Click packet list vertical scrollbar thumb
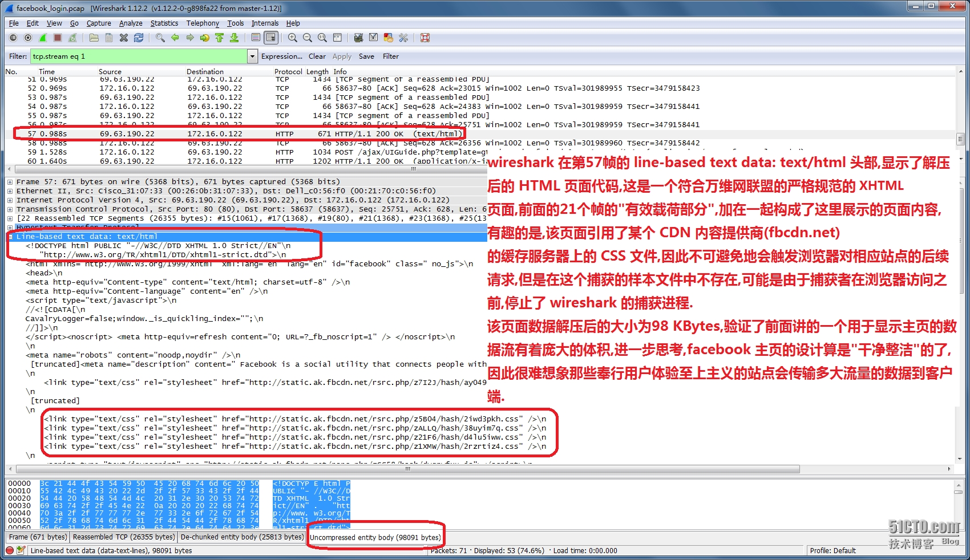The width and height of the screenshot is (970, 560). pos(960,139)
